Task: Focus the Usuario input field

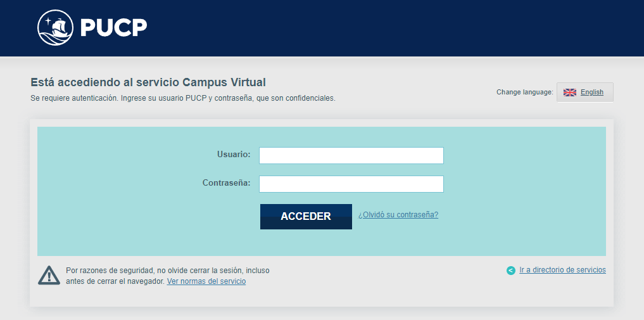Action: point(351,155)
